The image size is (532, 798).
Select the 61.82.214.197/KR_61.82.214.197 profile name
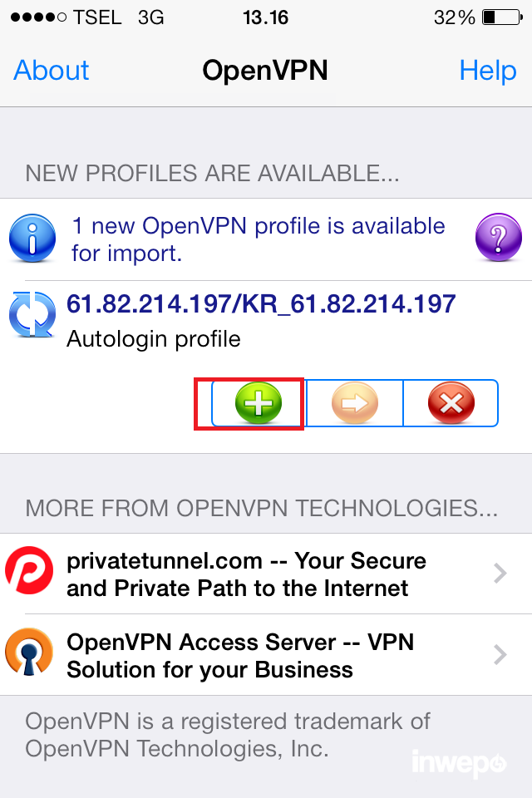pos(261,304)
